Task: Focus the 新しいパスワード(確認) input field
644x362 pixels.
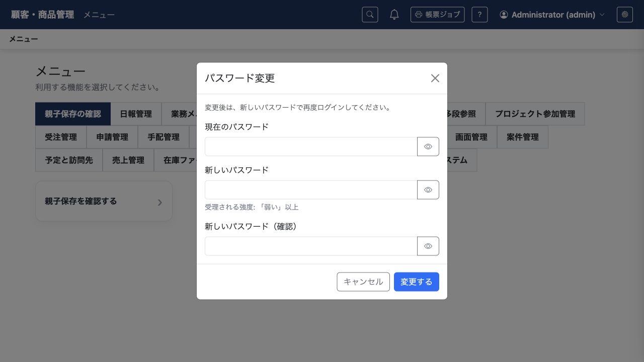Action: [x=311, y=246]
